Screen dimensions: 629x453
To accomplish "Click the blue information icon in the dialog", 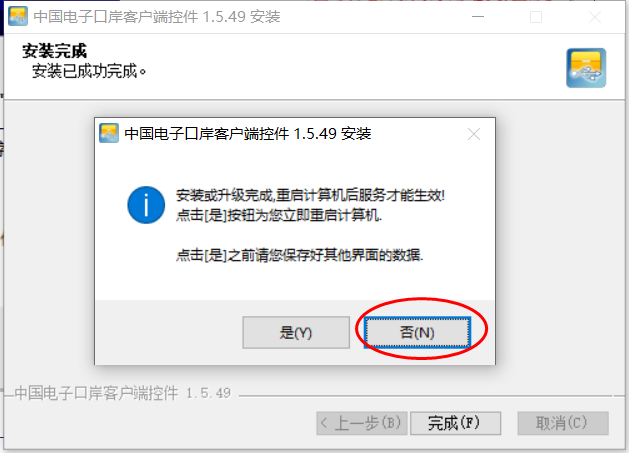I will (x=146, y=205).
